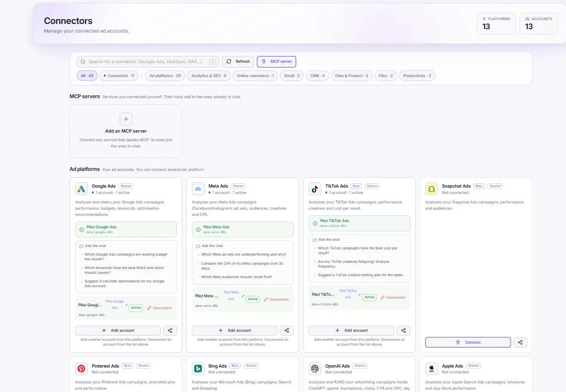566x392 pixels.
Task: Select the Pilot Meta Ads account check circle
Action: [x=198, y=230]
